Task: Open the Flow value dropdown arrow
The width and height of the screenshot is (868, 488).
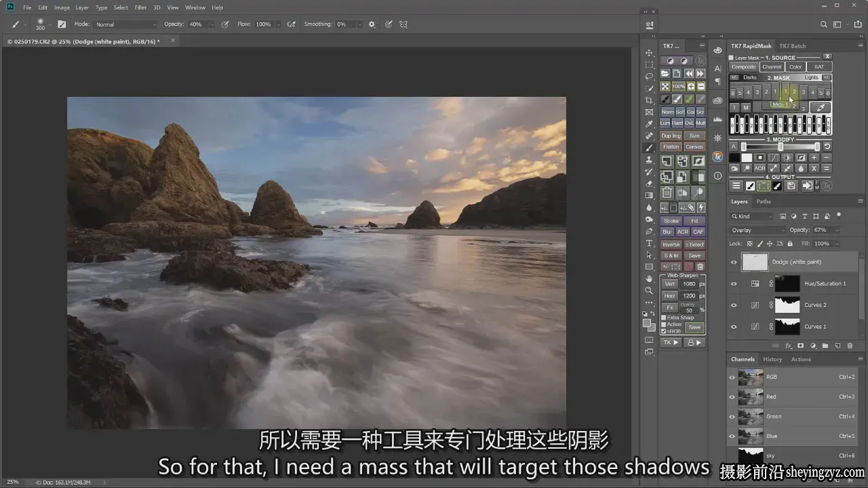Action: pyautogui.click(x=279, y=24)
